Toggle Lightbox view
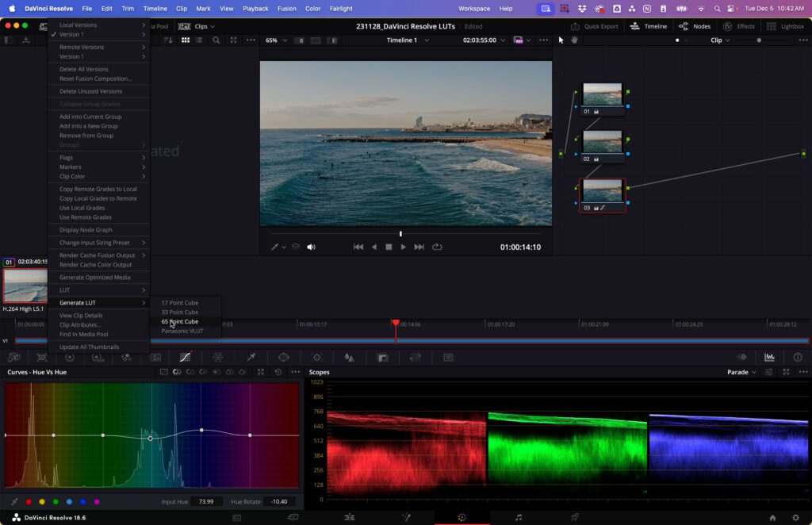The width and height of the screenshot is (812, 525). click(x=785, y=26)
